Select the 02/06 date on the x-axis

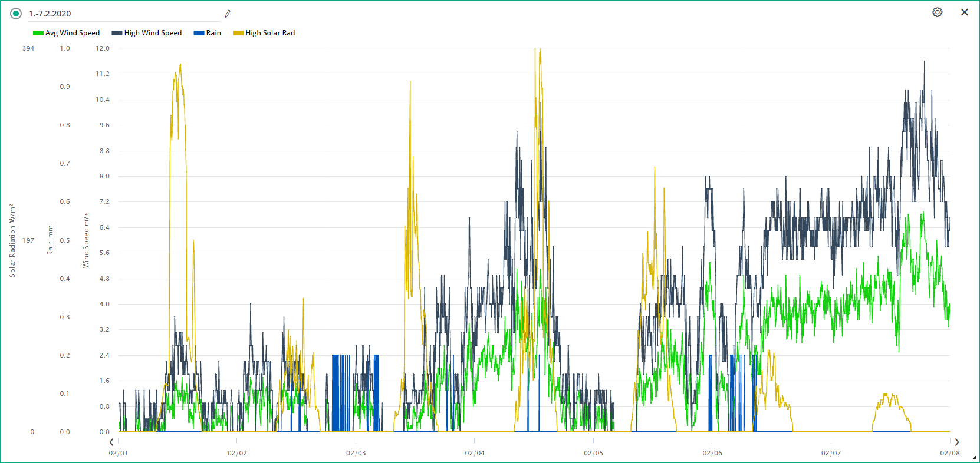pos(712,453)
